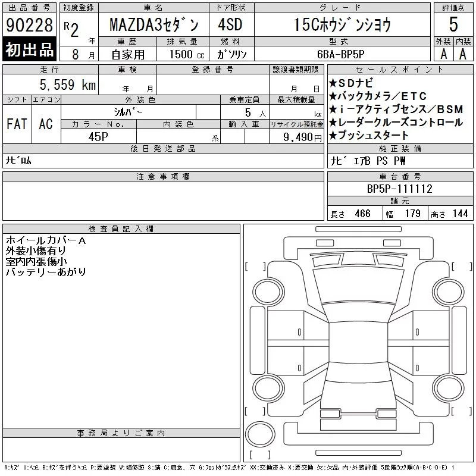This screenshot has height=476, width=476.
Task: Select the 検査員記入欄 section header
Action: click(121, 229)
